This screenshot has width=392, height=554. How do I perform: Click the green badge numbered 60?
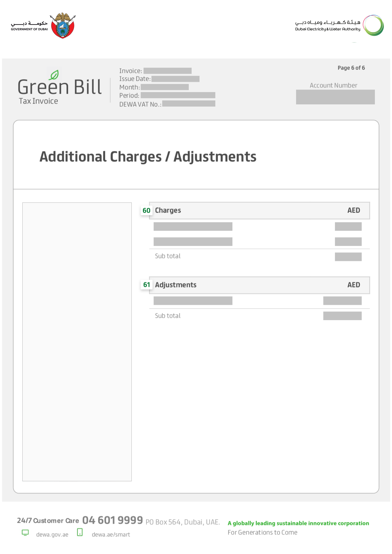pos(147,210)
